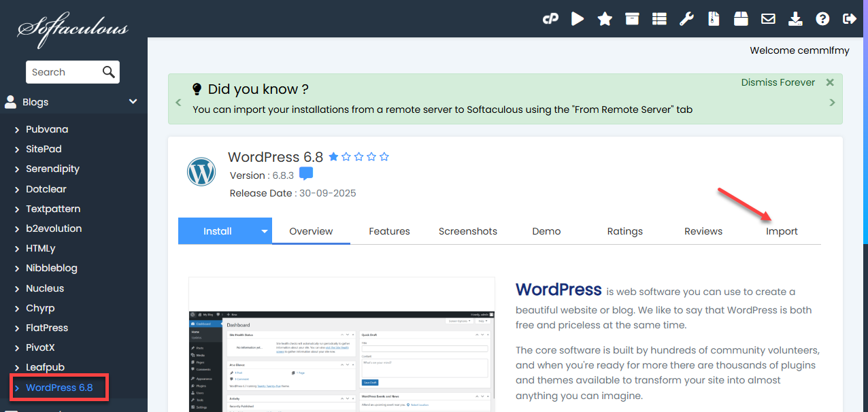Click the play-shaped demos icon
This screenshot has width=868, height=412.
(578, 19)
